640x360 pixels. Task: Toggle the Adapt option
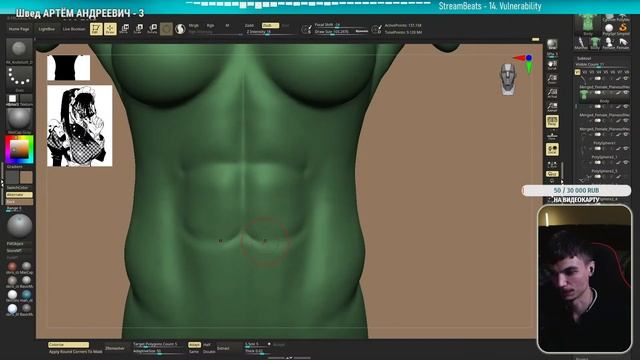tap(194, 345)
